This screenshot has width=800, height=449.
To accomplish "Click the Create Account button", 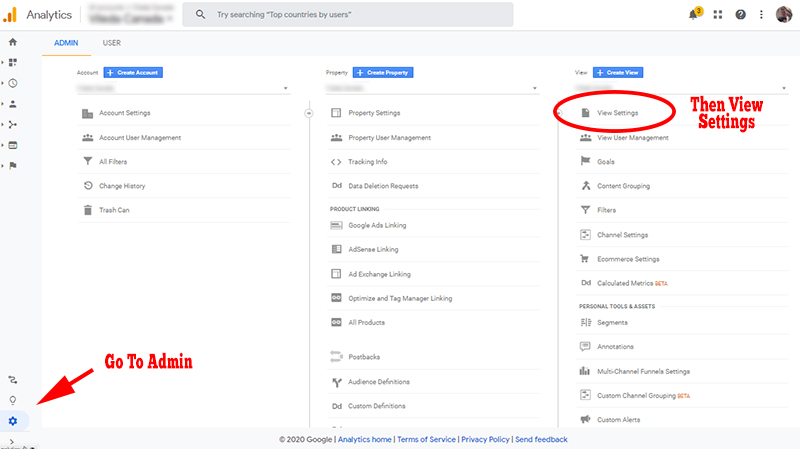I will pyautogui.click(x=133, y=72).
